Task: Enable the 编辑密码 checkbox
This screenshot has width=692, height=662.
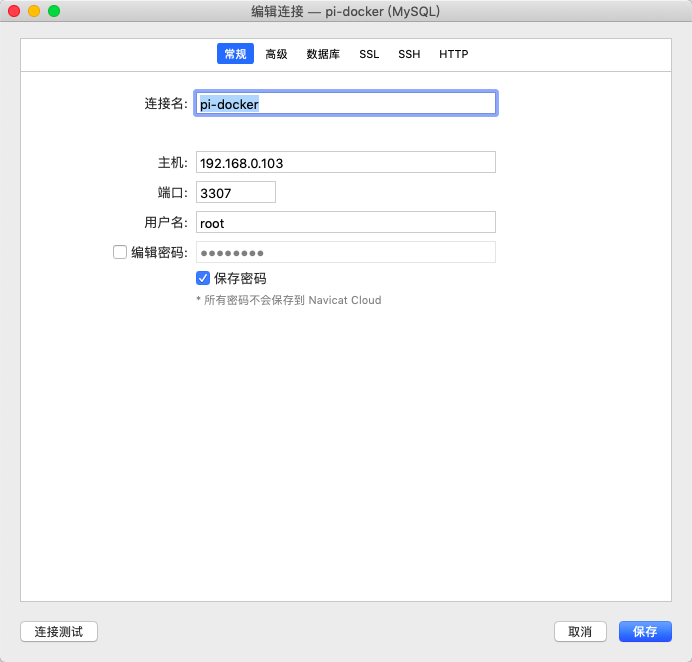Action: (x=120, y=253)
